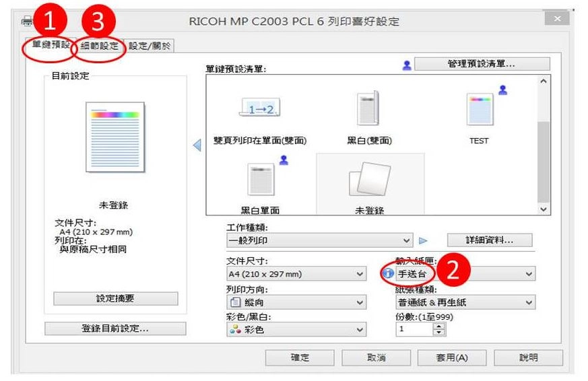Click the 設定摘要 button
Screen dimensions: 588x381
coord(115,299)
